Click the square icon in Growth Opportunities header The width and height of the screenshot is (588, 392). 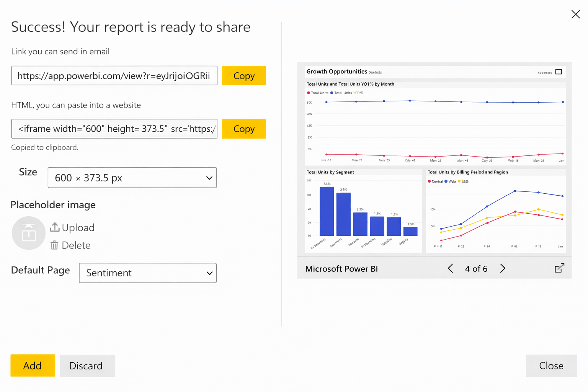(559, 72)
